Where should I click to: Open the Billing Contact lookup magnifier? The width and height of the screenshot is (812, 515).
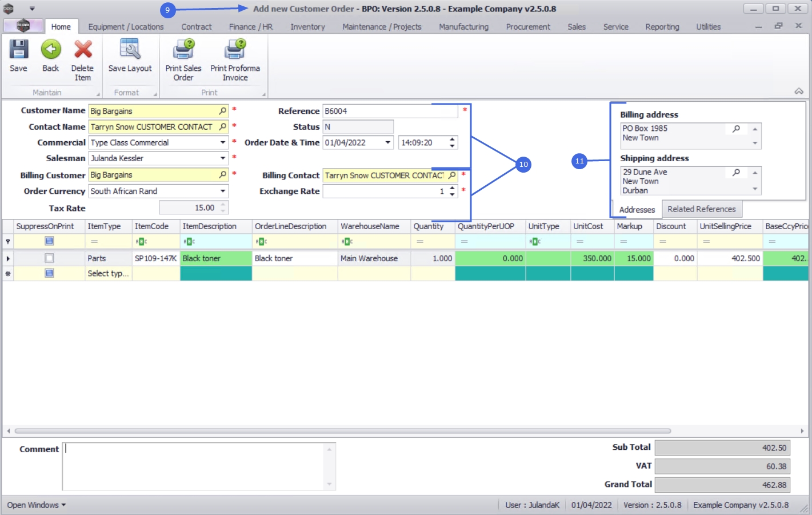point(452,175)
